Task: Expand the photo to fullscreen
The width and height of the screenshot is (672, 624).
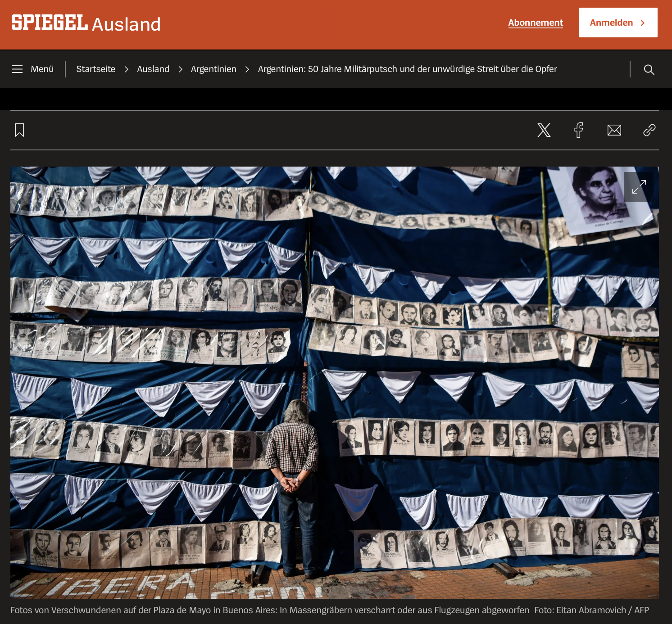Action: 639,187
